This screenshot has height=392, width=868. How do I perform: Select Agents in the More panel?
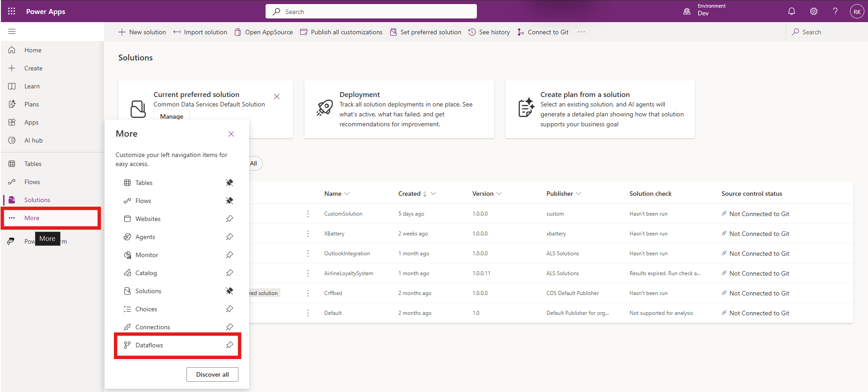pyautogui.click(x=145, y=237)
